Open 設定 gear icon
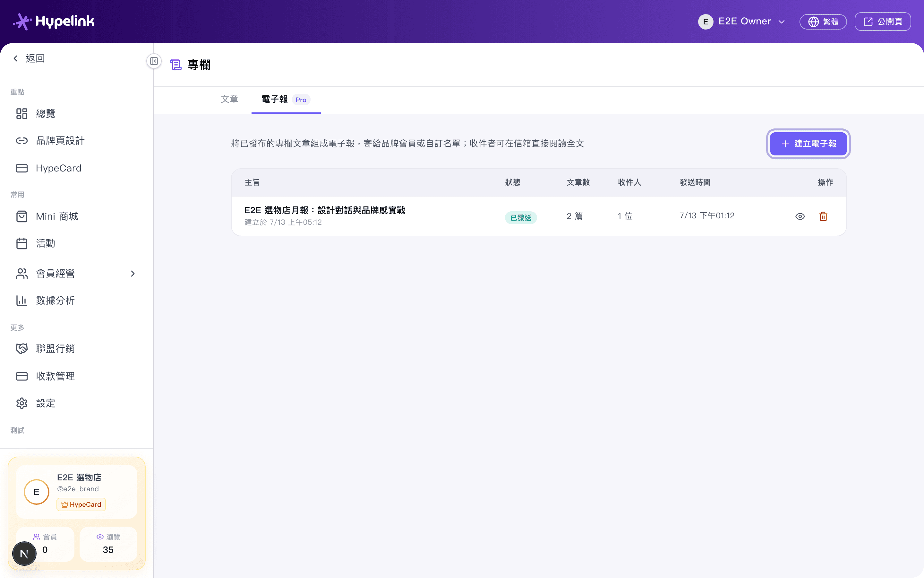 click(x=22, y=403)
